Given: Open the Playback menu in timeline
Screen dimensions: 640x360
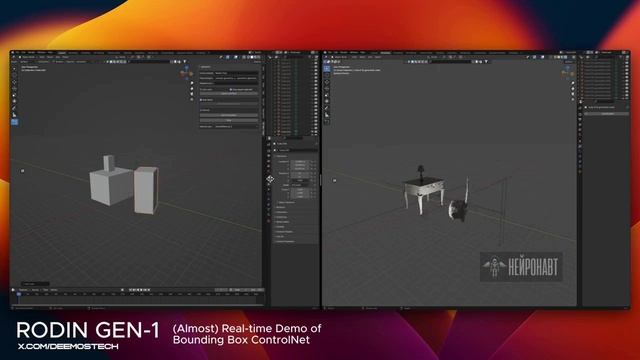Looking at the screenshot, I should coord(23,290).
